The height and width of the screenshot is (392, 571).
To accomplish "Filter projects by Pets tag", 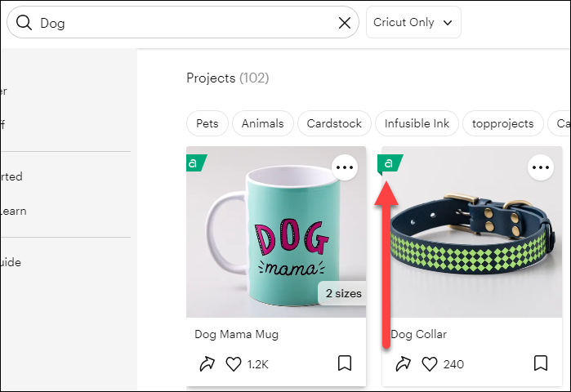I will pos(207,123).
